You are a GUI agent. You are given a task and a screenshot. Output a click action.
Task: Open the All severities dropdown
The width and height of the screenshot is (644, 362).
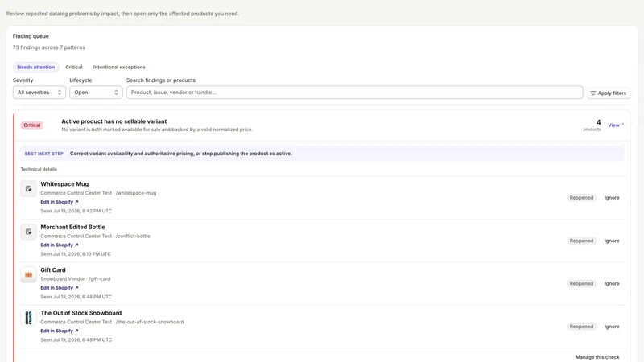click(39, 93)
